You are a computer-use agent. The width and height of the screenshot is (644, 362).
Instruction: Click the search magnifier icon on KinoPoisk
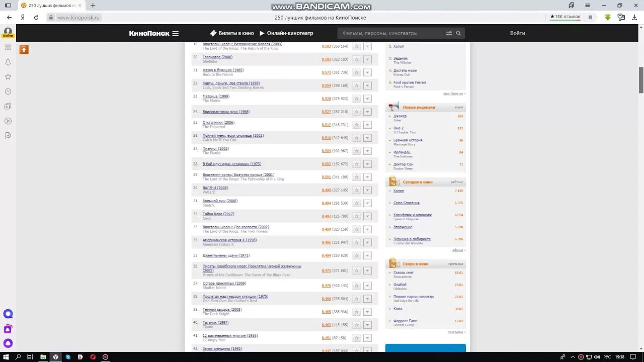(458, 33)
